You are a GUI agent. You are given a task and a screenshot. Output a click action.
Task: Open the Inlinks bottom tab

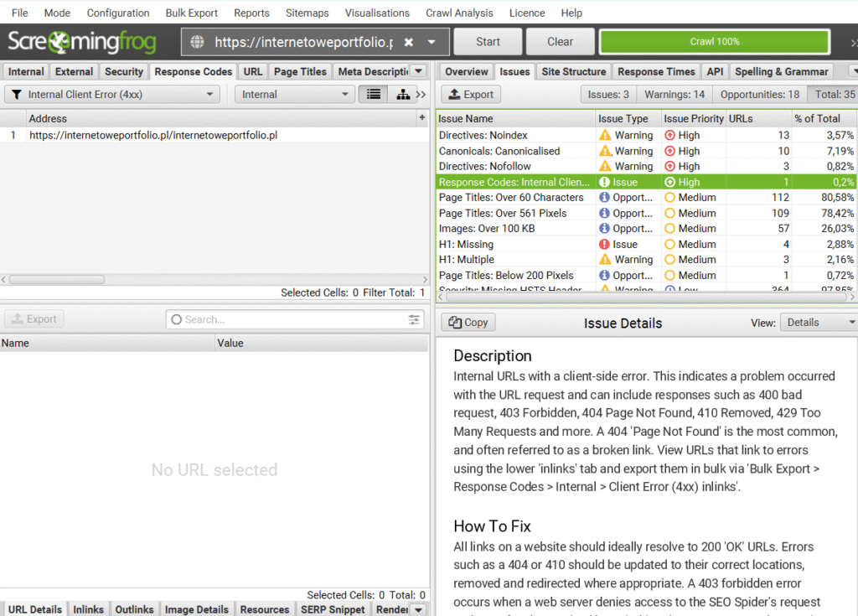[x=88, y=609]
